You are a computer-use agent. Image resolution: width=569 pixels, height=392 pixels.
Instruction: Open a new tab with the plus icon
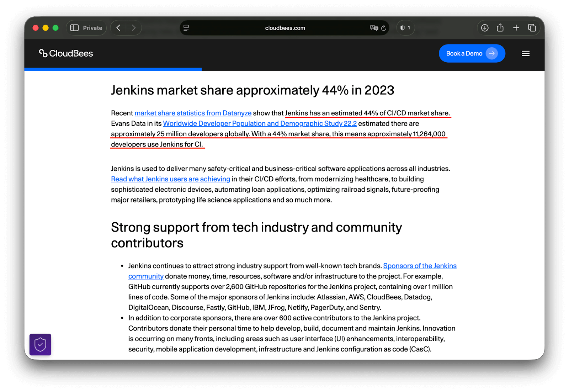click(x=516, y=27)
